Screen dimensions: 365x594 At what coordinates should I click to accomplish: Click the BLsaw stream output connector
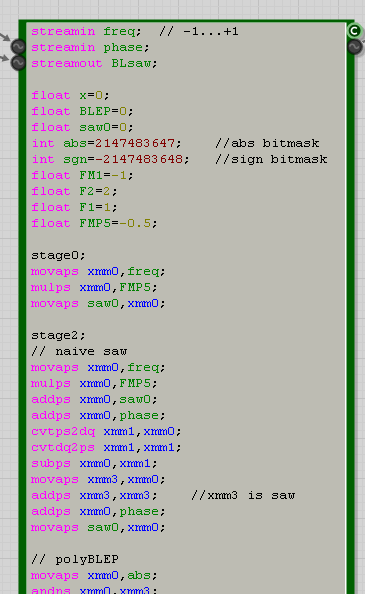pos(354,47)
